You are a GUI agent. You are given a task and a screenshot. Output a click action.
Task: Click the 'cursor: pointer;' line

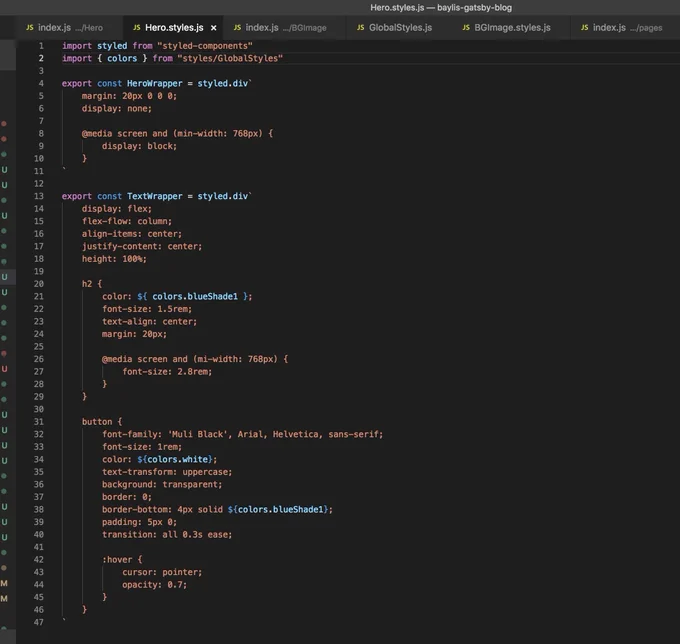162,572
